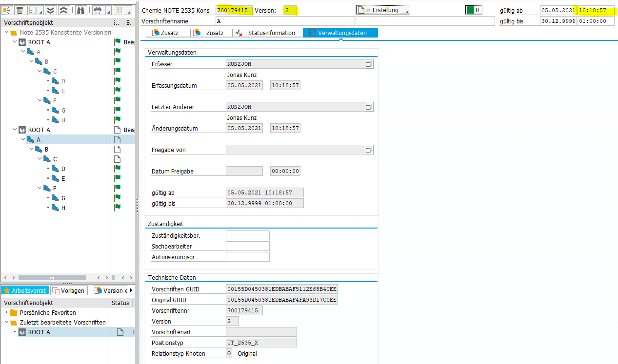Click the printer icon in toolbar

tap(98, 10)
